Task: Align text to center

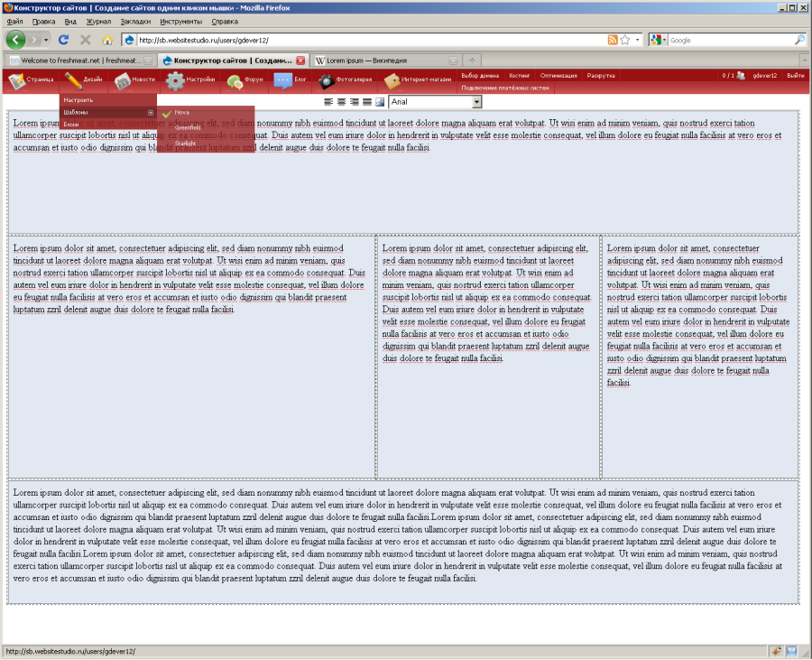Action: [x=342, y=103]
